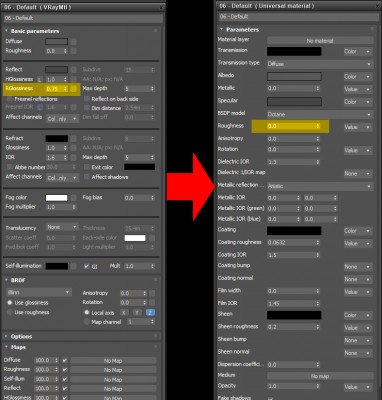Image resolution: width=382 pixels, height=400 pixels.
Task: Click the Anisotropy map slot button in BRDF
Action: (152, 293)
